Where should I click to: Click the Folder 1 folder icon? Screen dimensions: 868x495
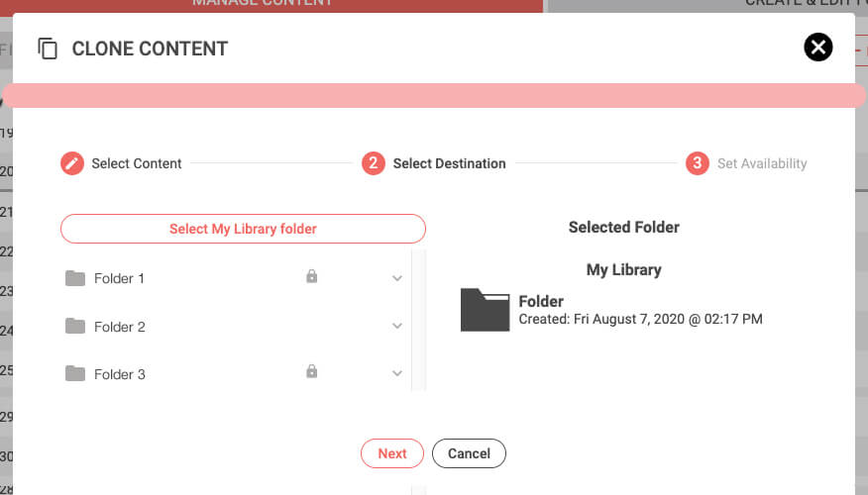75,278
